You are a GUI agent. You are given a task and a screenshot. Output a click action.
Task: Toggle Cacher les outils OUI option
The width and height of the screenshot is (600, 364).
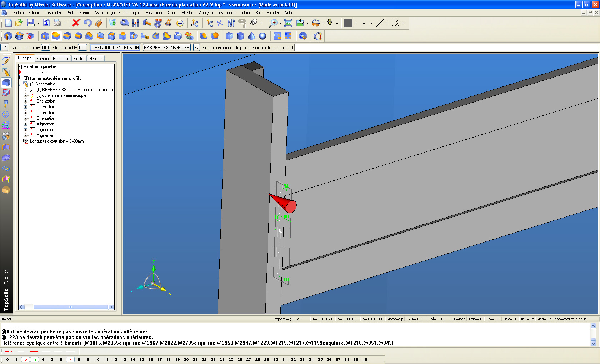(x=45, y=47)
